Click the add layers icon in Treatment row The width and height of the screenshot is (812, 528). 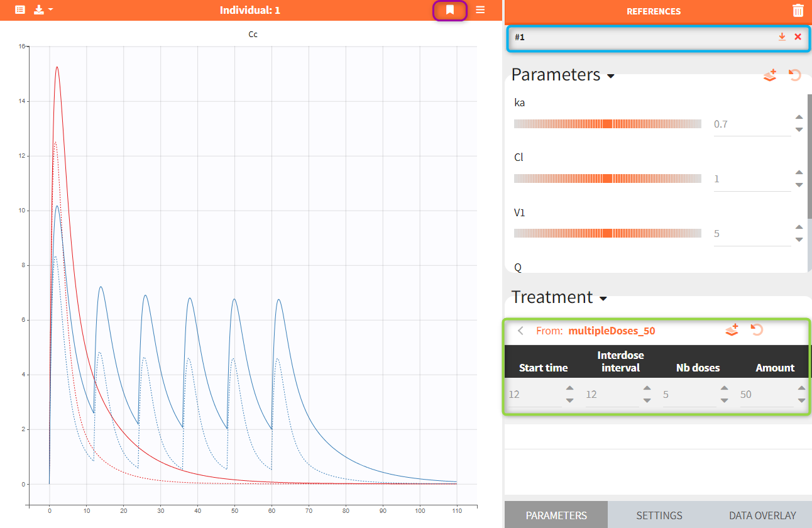[x=732, y=330]
